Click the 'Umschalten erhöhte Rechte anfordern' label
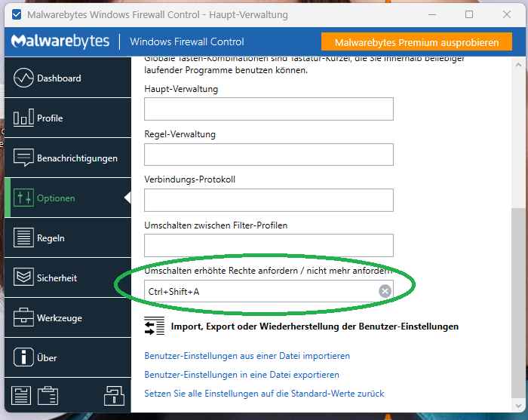This screenshot has height=420, width=528. pos(269,271)
